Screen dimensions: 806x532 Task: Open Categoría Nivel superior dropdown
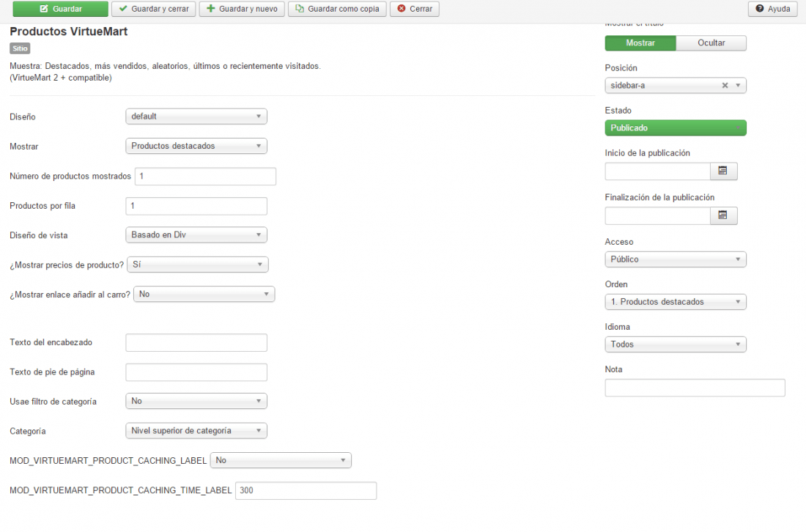pyautogui.click(x=196, y=431)
